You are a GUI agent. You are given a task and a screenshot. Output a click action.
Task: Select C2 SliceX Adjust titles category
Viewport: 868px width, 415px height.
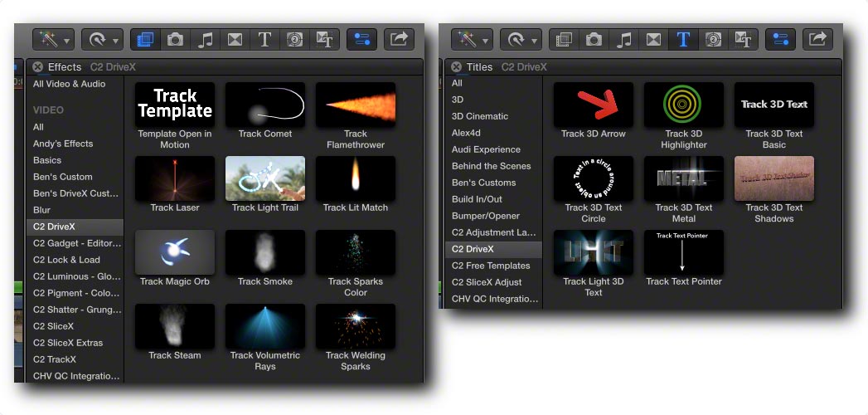[x=487, y=282]
